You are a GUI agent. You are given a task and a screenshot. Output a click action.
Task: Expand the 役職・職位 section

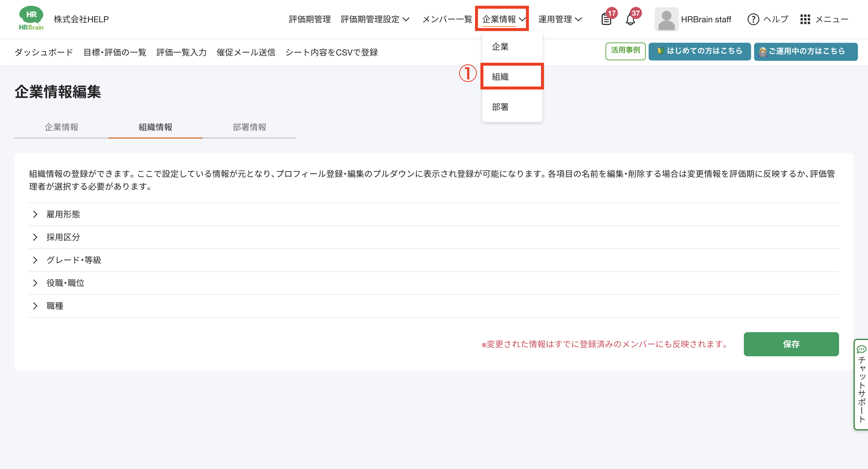point(65,283)
